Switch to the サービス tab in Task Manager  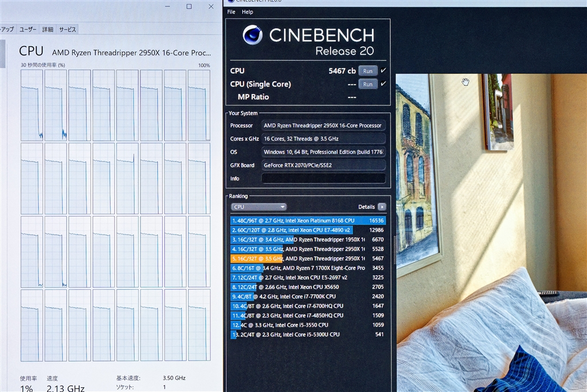[68, 29]
